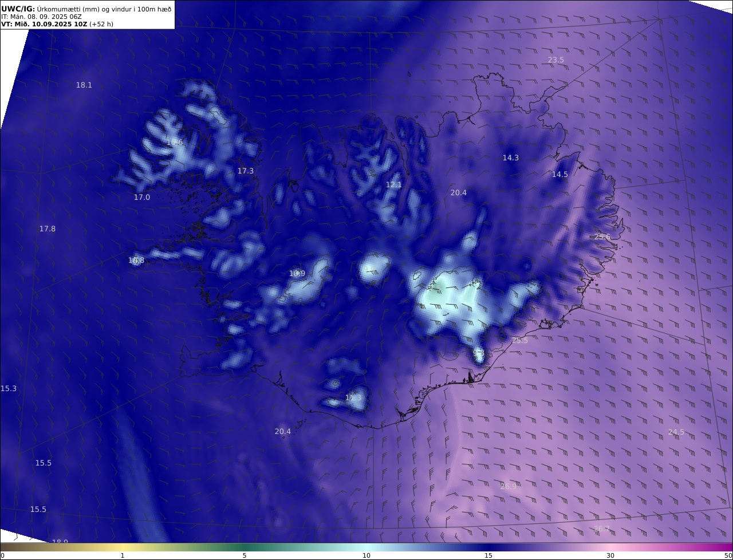This screenshot has width=733, height=560.
Task: Select the colour bar tick label 30
Action: [x=610, y=555]
